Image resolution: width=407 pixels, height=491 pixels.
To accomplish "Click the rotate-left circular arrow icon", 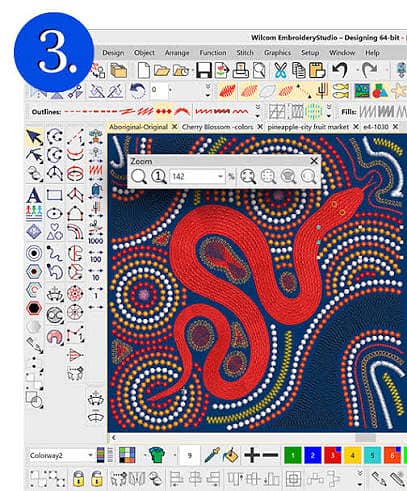I will (137, 91).
